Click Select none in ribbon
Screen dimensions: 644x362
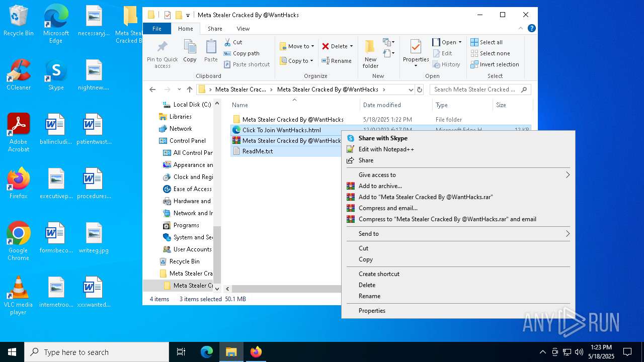[x=490, y=53]
